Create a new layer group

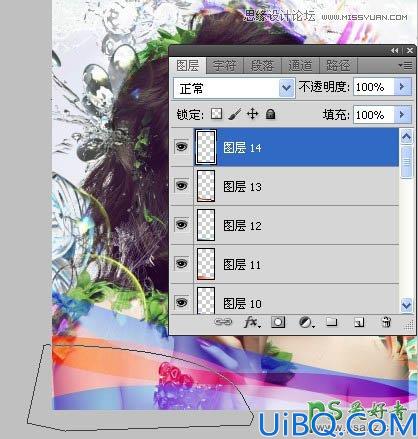pos(332,322)
